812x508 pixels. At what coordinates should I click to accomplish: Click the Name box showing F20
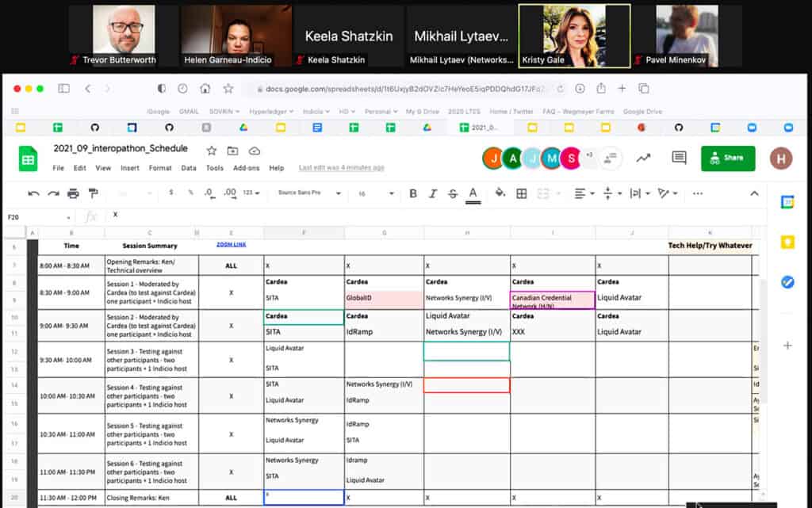click(x=39, y=217)
